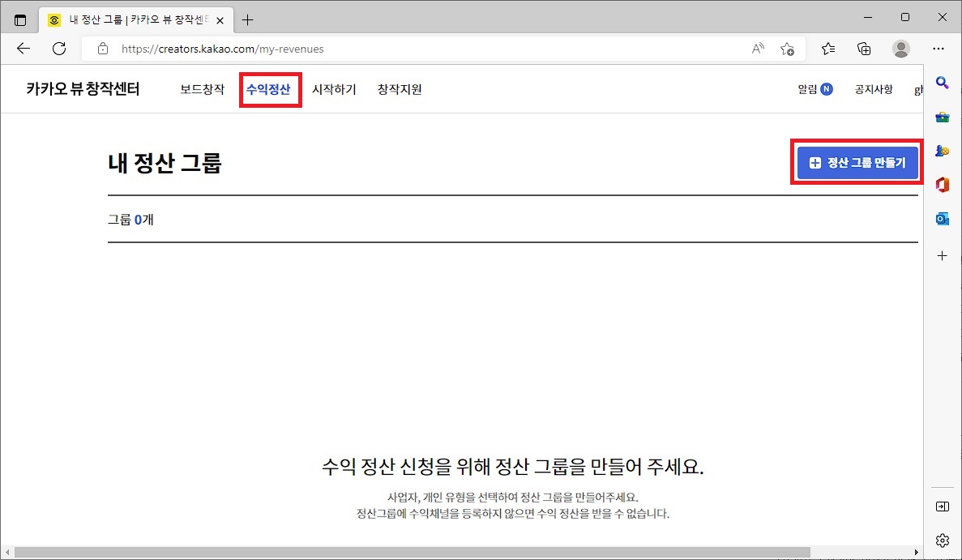The image size is (962, 560).
Task: View site information lock icon
Action: (x=103, y=49)
